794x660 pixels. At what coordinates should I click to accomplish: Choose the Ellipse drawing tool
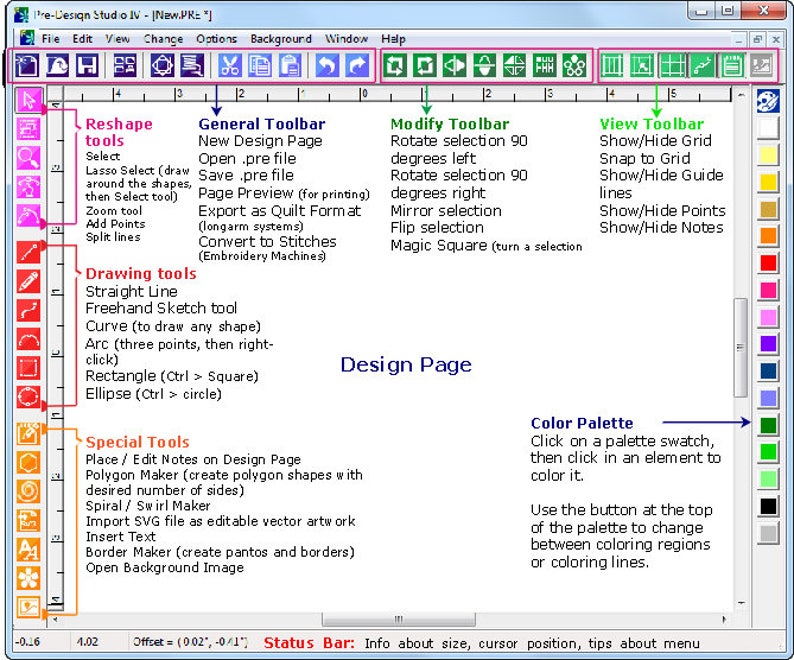pos(28,397)
